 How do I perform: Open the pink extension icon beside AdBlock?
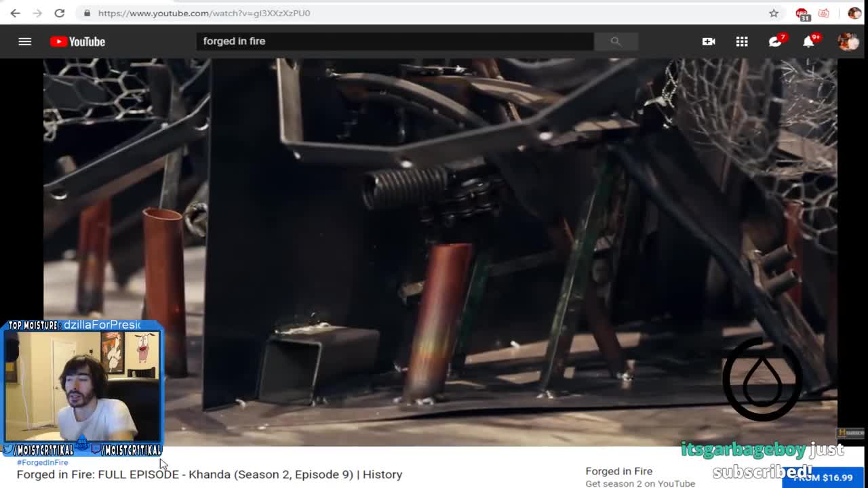(x=823, y=13)
